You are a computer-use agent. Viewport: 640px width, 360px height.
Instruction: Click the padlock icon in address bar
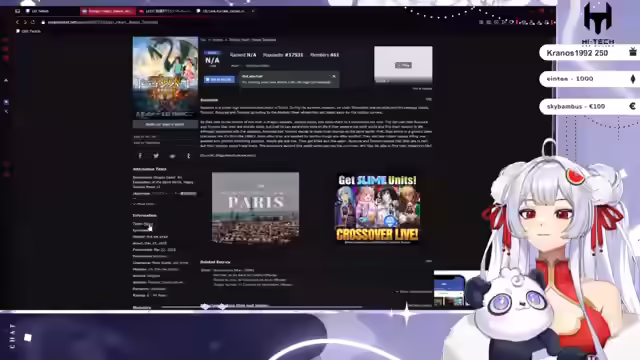(43, 22)
